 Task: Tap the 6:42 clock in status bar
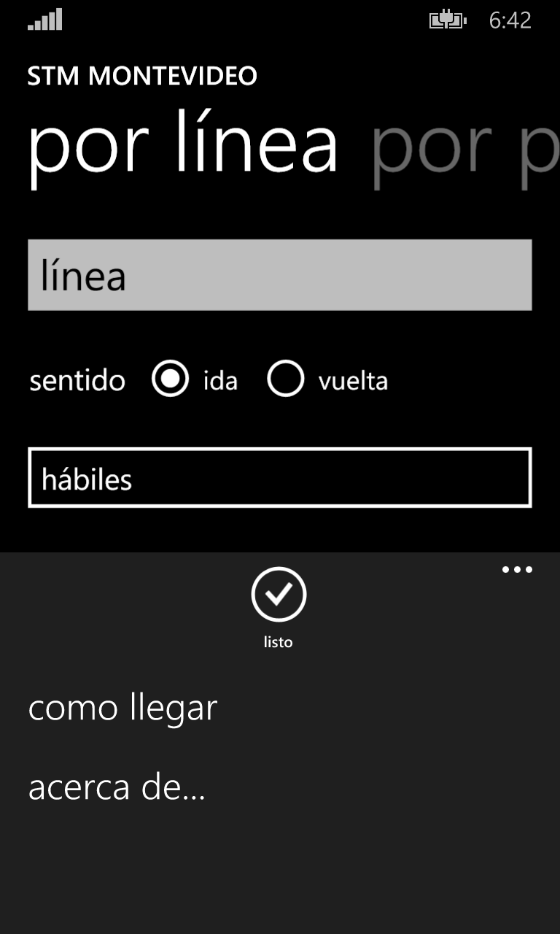(x=510, y=20)
